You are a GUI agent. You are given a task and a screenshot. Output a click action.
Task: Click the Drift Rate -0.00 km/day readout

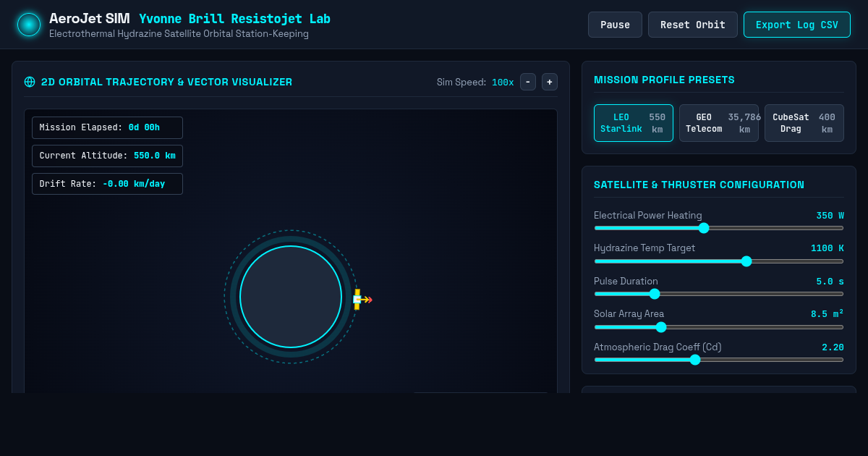tap(107, 184)
